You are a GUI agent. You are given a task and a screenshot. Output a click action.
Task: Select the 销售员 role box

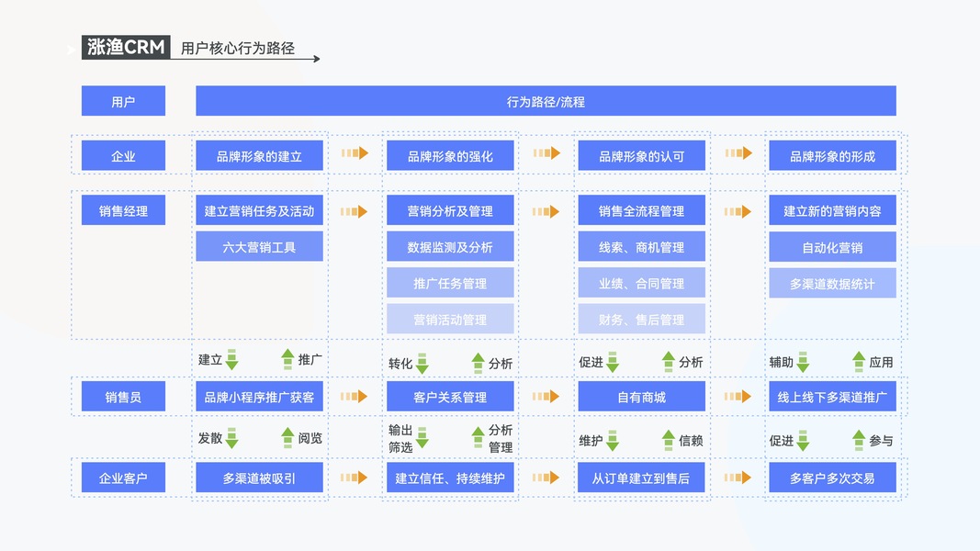tap(123, 397)
